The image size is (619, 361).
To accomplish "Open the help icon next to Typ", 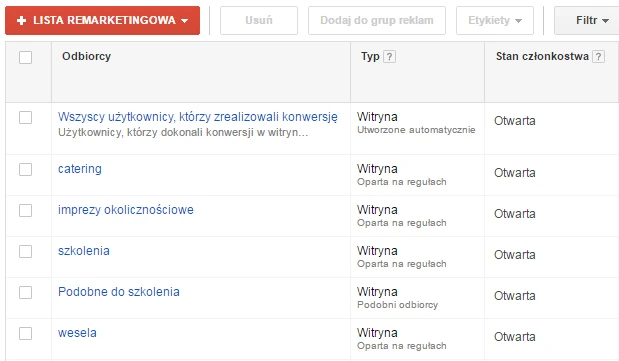I will point(389,57).
